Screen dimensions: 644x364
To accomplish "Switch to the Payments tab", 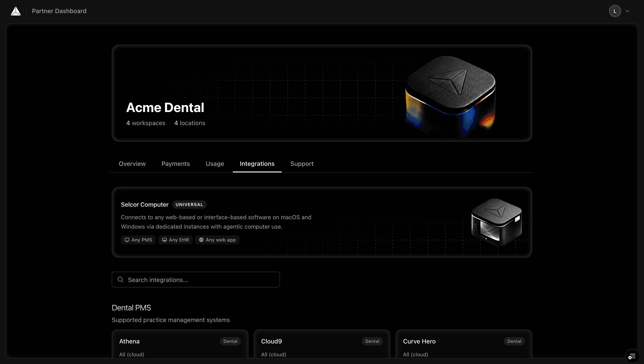I will pos(175,164).
